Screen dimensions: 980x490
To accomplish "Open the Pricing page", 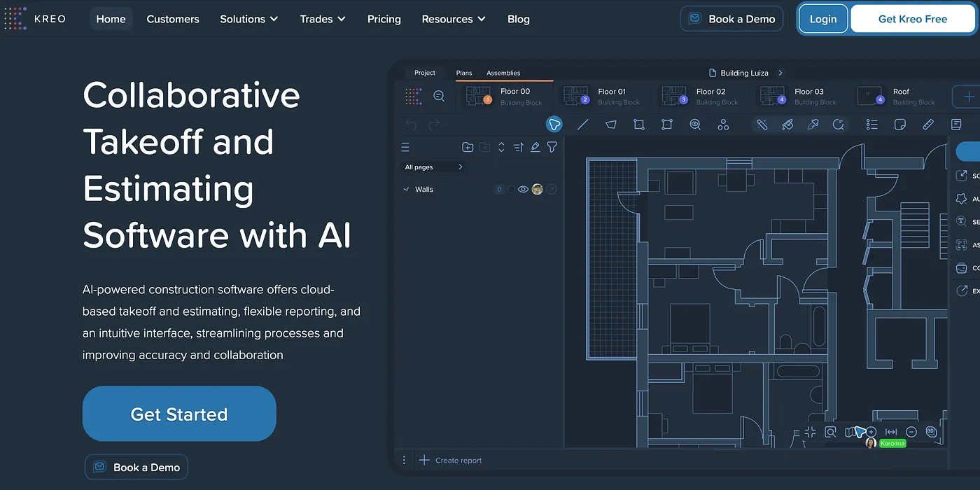I will click(x=384, y=19).
